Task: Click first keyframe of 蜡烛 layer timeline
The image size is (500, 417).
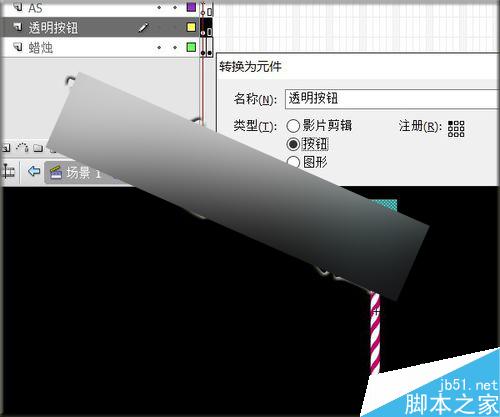Action: pos(203,47)
